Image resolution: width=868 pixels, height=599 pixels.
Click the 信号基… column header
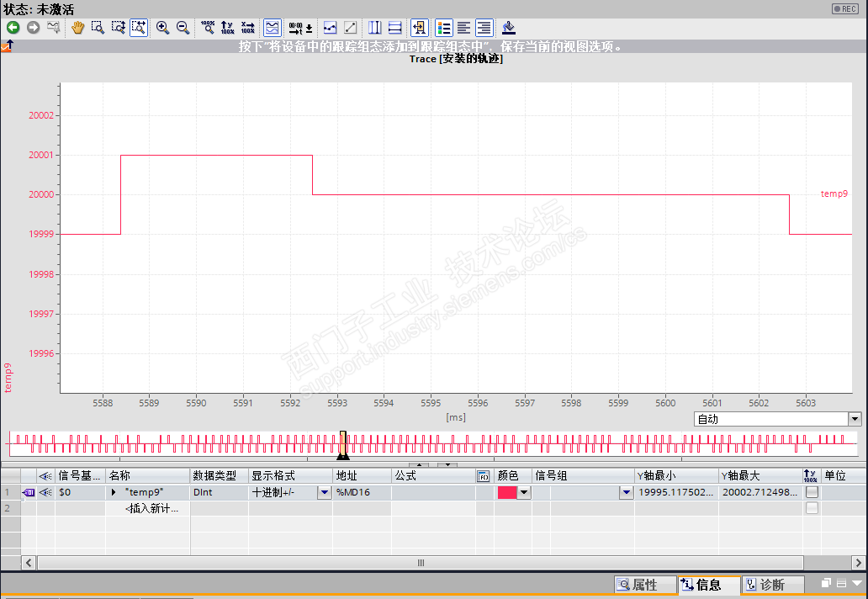80,475
